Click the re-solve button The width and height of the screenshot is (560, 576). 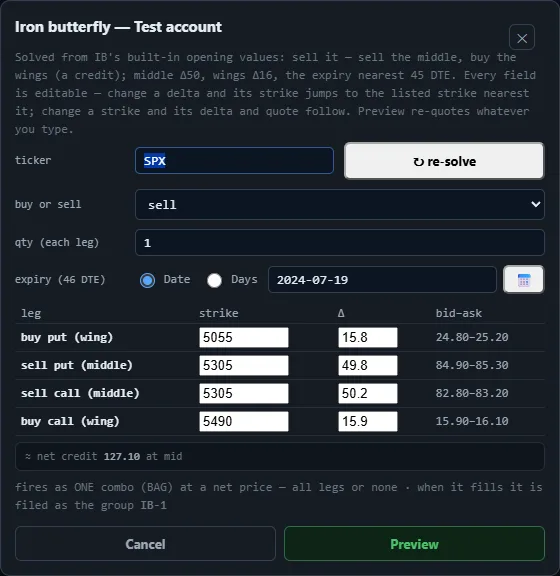444,161
